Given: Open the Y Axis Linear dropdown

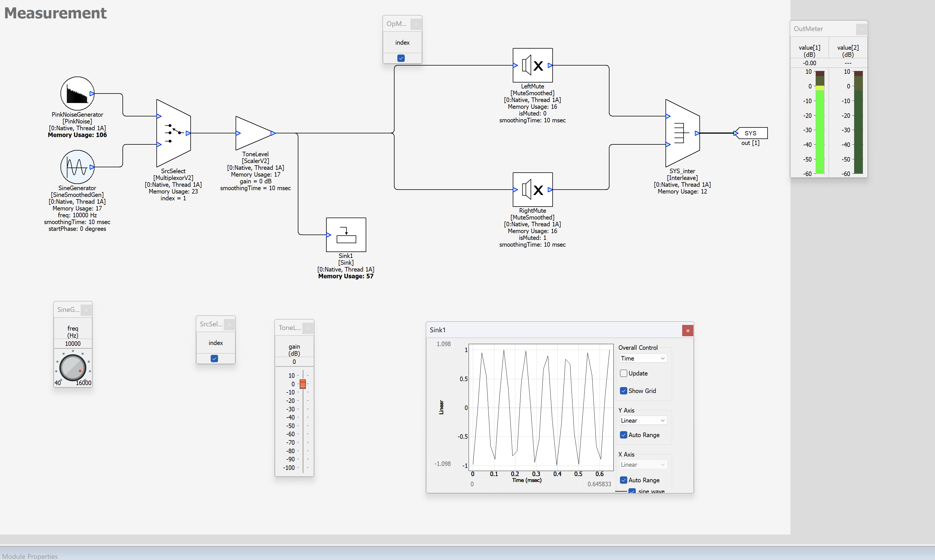Looking at the screenshot, I should click(643, 420).
